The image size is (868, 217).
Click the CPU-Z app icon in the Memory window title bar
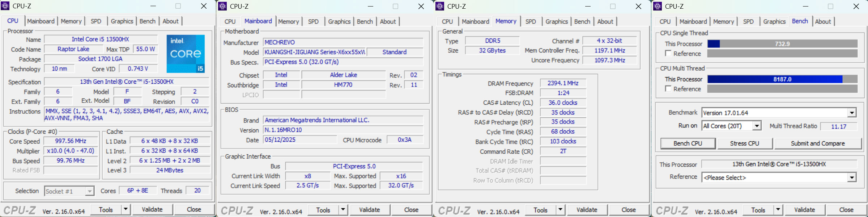click(x=440, y=6)
